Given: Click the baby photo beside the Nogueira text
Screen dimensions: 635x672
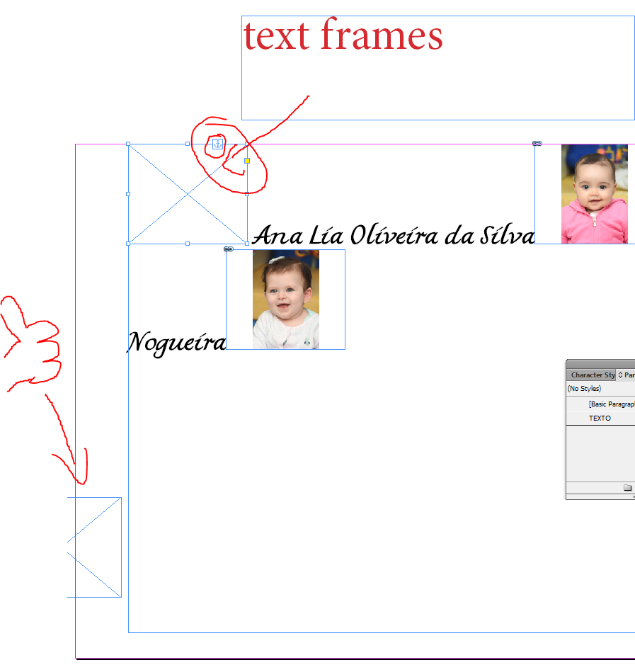Looking at the screenshot, I should (x=284, y=300).
